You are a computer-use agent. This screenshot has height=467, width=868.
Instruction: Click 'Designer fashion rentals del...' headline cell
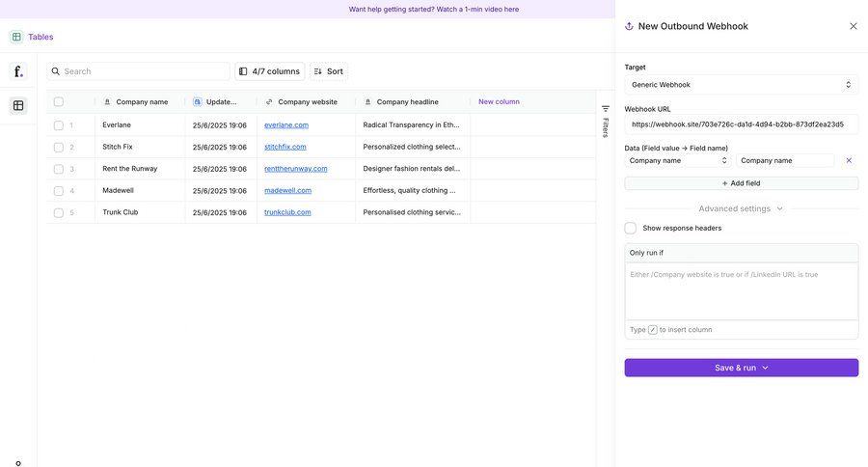(413, 169)
